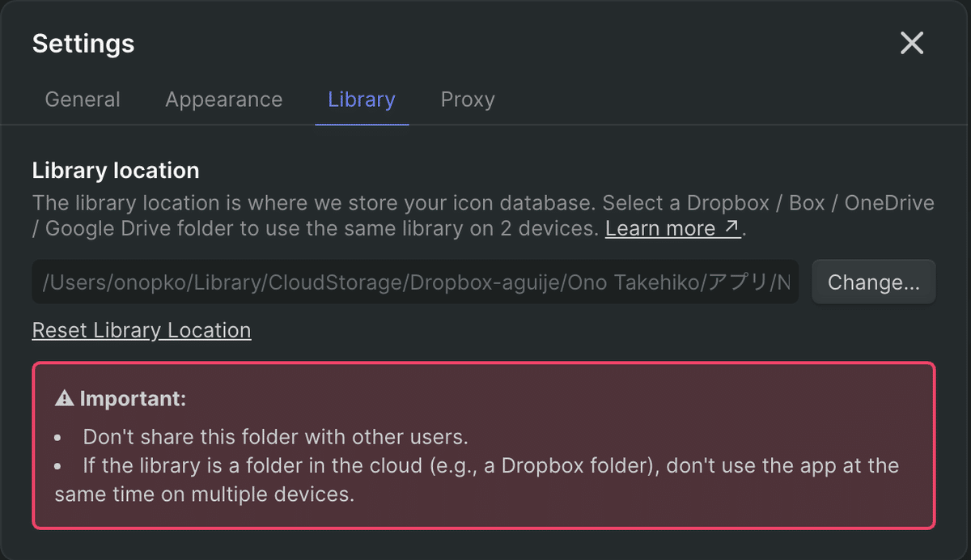Click the Settings dialog title
The width and height of the screenshot is (971, 560).
point(83,44)
